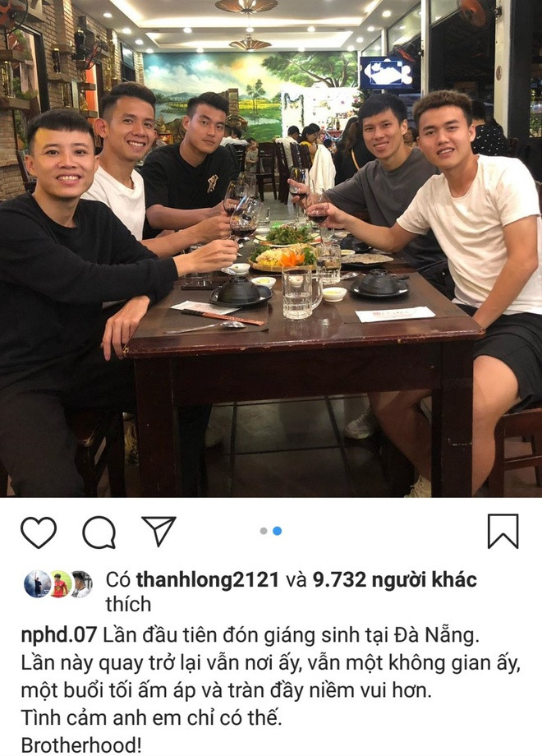
Task: Select the blue active carousel dot
Action: point(277,531)
